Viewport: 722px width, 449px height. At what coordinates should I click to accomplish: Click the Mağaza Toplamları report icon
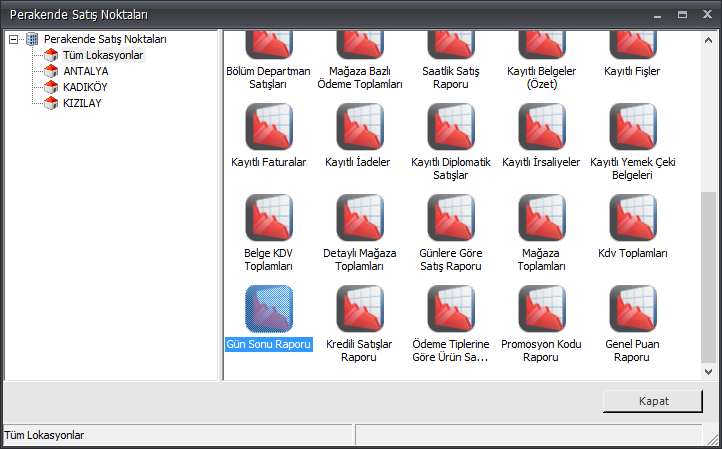click(542, 217)
